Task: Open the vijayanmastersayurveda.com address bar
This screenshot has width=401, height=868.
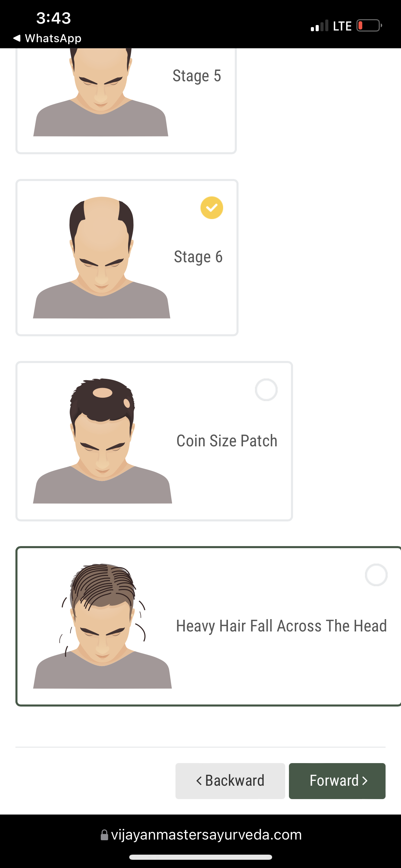Action: [201, 835]
